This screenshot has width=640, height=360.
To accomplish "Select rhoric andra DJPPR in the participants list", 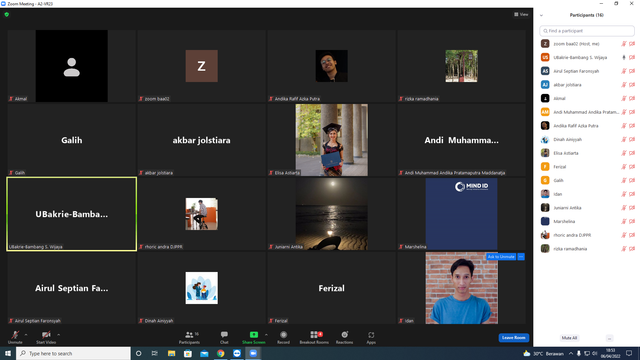I will 587,235.
